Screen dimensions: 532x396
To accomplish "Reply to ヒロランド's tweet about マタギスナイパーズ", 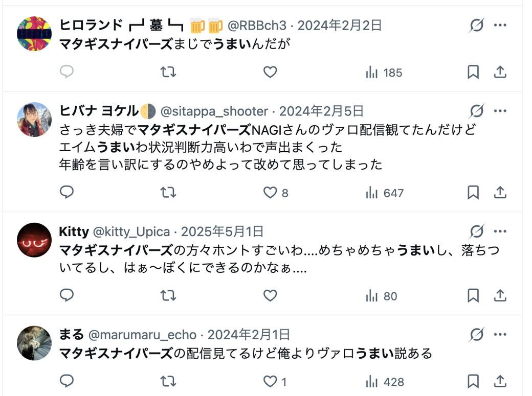I will tap(66, 72).
